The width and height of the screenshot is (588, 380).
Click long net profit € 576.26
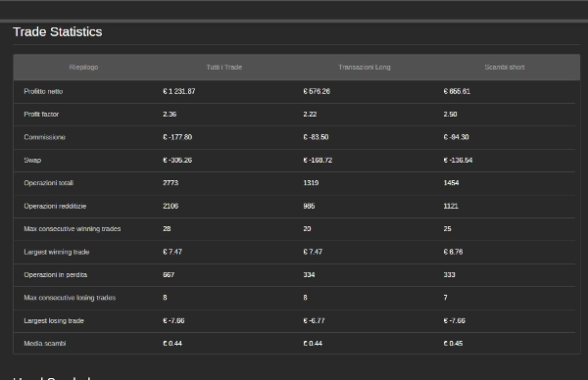317,91
